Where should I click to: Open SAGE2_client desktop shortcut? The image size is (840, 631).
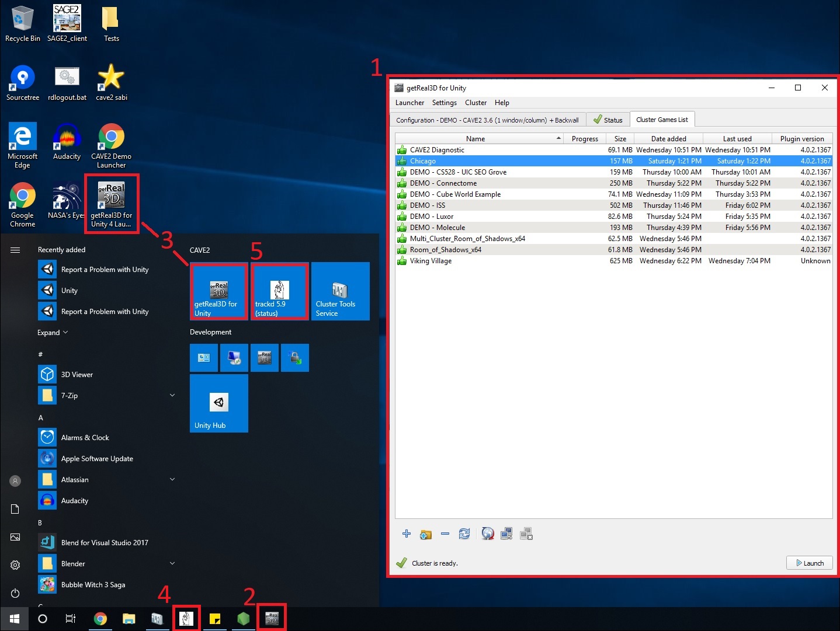pyautogui.click(x=67, y=23)
